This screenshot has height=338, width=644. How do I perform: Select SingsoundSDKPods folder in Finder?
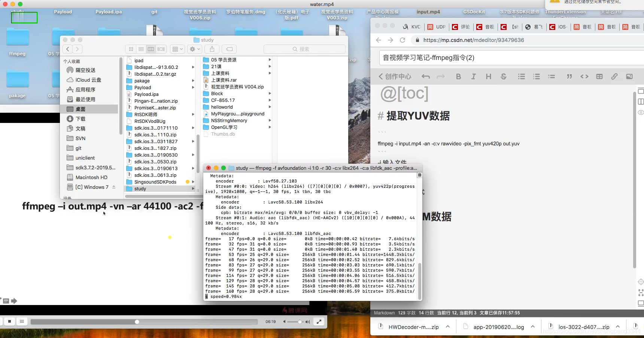[x=155, y=182]
